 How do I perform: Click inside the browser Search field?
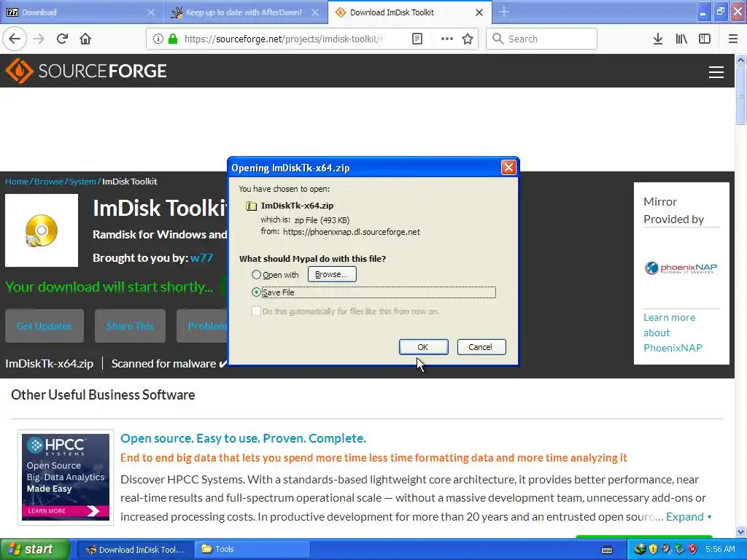(542, 39)
